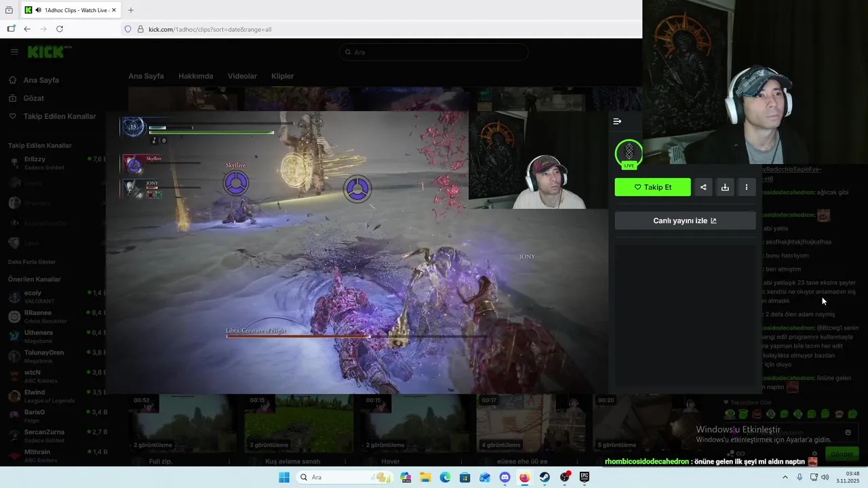Switch to the Videolar channel tab
The image size is (868, 488).
242,76
